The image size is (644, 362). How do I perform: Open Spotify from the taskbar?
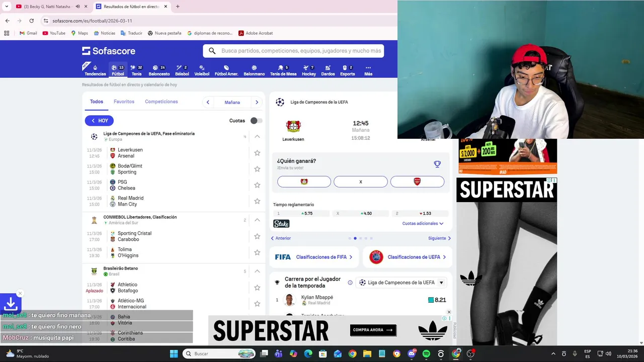tap(426, 354)
